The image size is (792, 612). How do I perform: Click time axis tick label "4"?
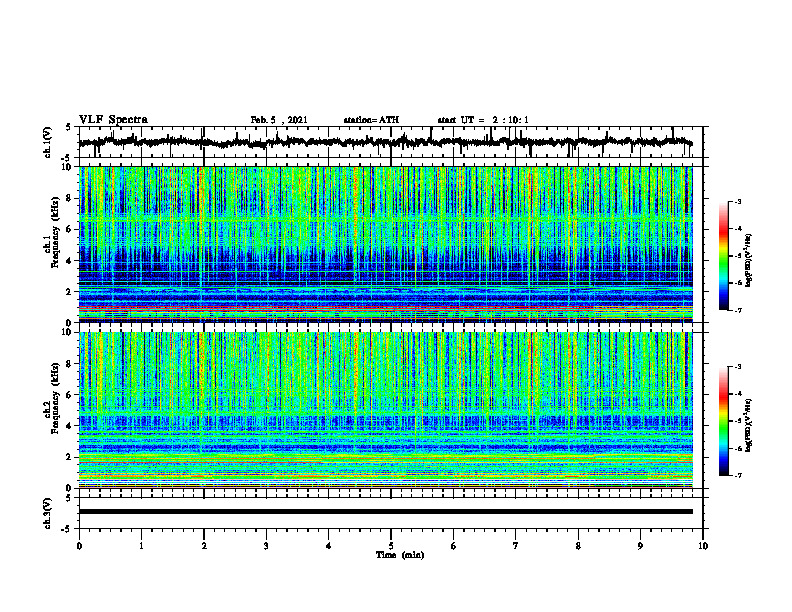(328, 546)
